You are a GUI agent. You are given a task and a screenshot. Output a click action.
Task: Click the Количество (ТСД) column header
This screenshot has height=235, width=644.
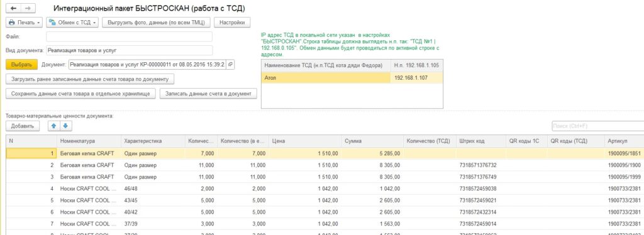[430, 141]
